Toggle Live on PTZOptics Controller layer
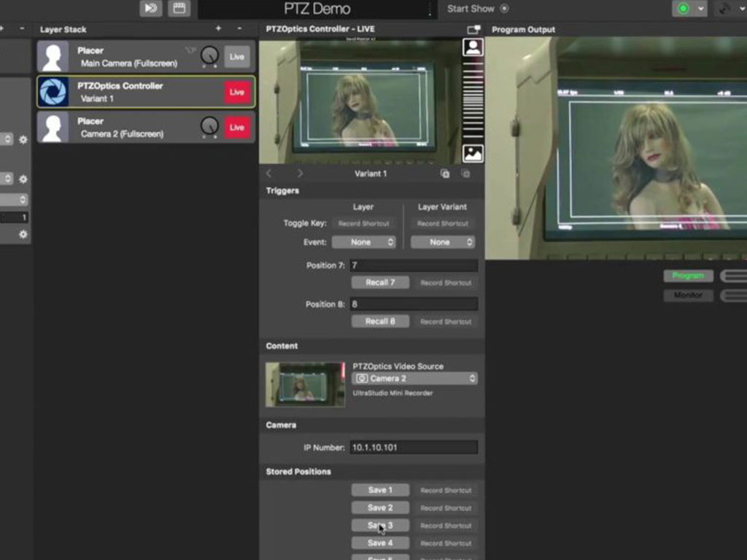747x560 pixels. 237,92
